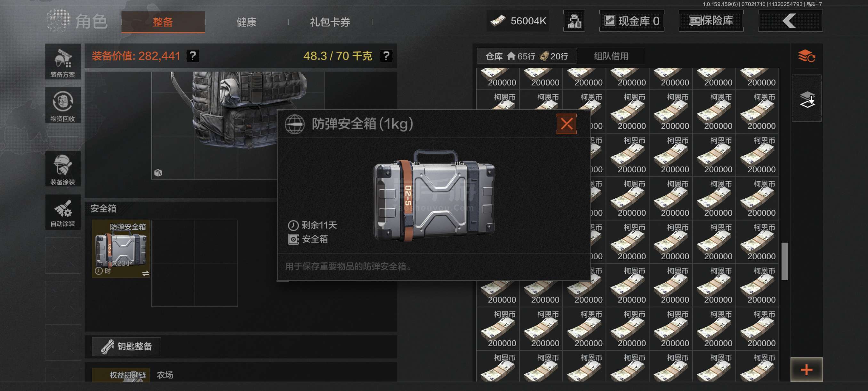Screen dimensions: 868x391
Task: Open 钥匙整备 key preparation
Action: click(x=126, y=346)
